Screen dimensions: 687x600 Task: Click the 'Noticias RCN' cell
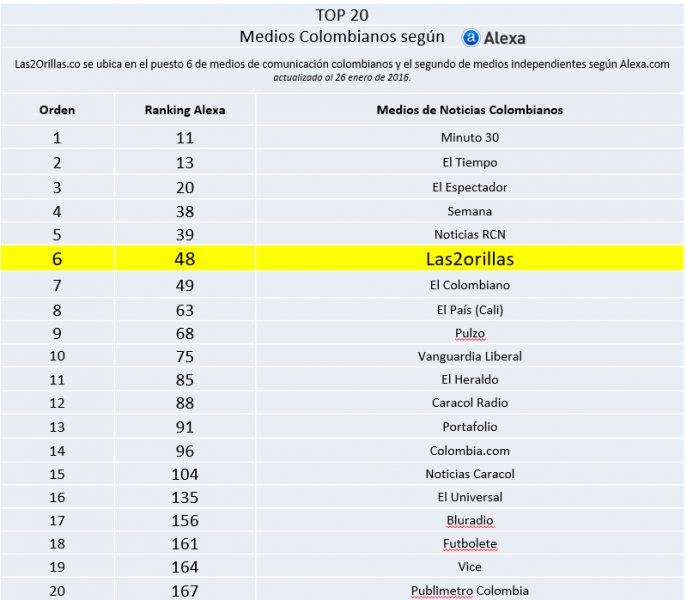(x=469, y=235)
